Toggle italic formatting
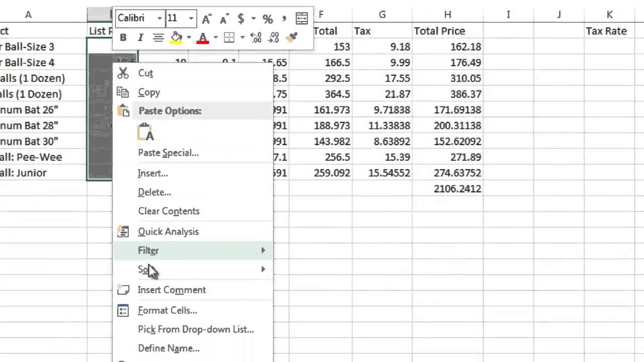644x362 pixels. [x=140, y=38]
